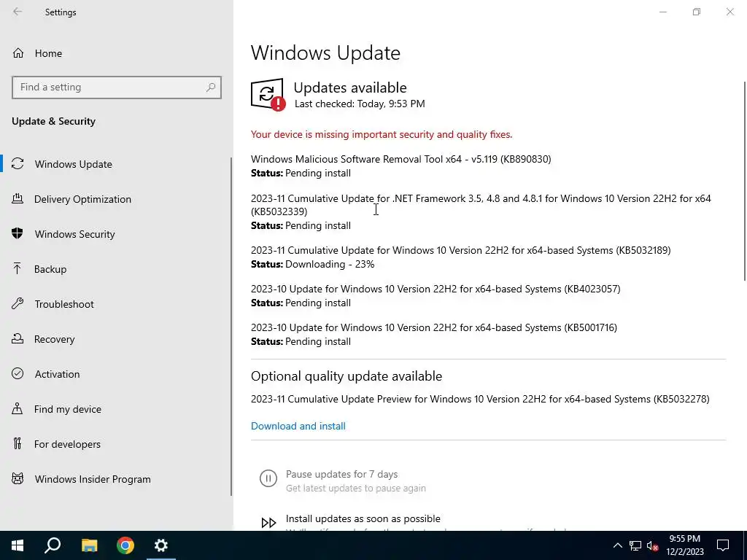747x560 pixels.
Task: Click the magnifier icon in search box
Action: [211, 87]
